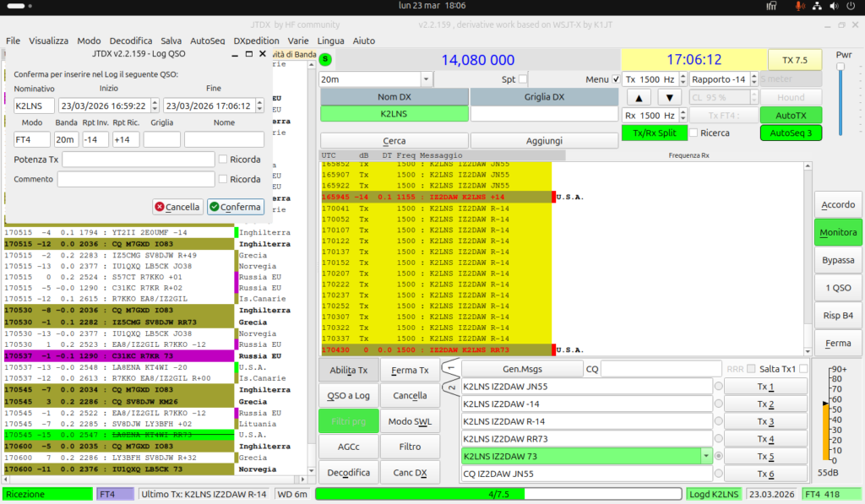The width and height of the screenshot is (865, 504).
Task: Click the Tx 1500 Hz stepper arrows
Action: click(x=683, y=79)
